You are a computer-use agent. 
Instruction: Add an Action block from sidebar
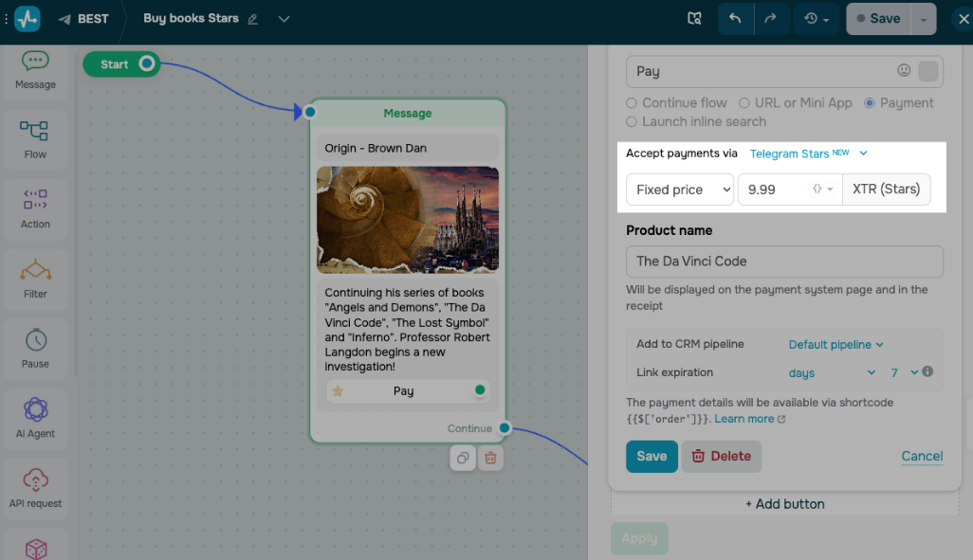click(35, 209)
